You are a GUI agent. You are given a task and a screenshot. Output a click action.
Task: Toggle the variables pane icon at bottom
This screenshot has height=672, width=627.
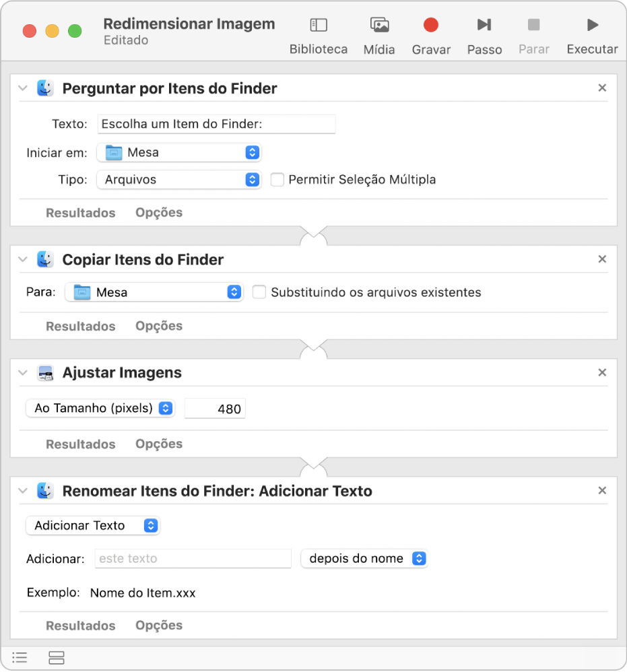pos(57,658)
